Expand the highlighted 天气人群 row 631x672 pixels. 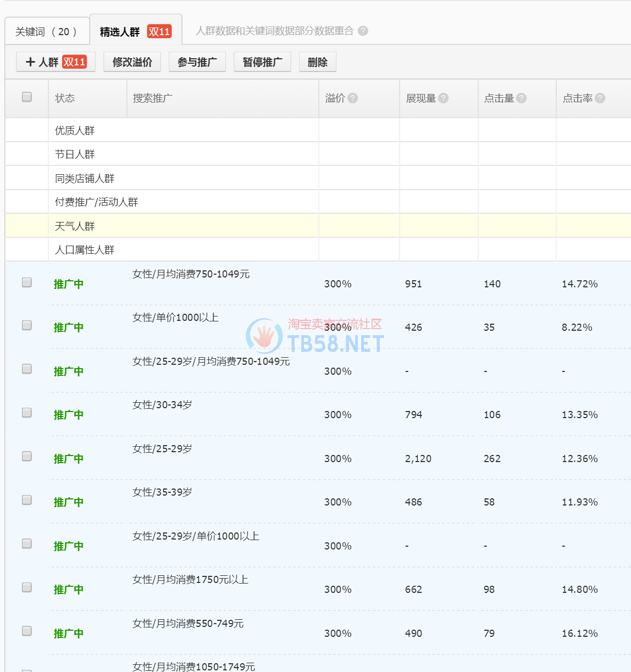(75, 226)
